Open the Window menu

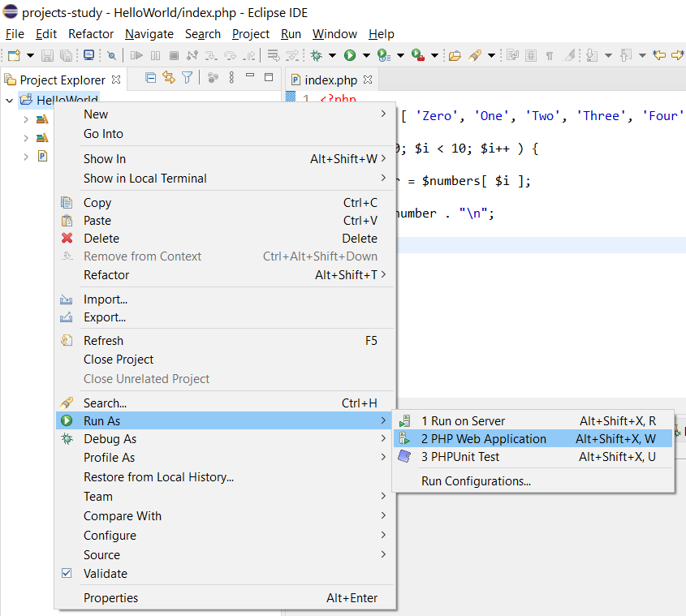click(334, 34)
